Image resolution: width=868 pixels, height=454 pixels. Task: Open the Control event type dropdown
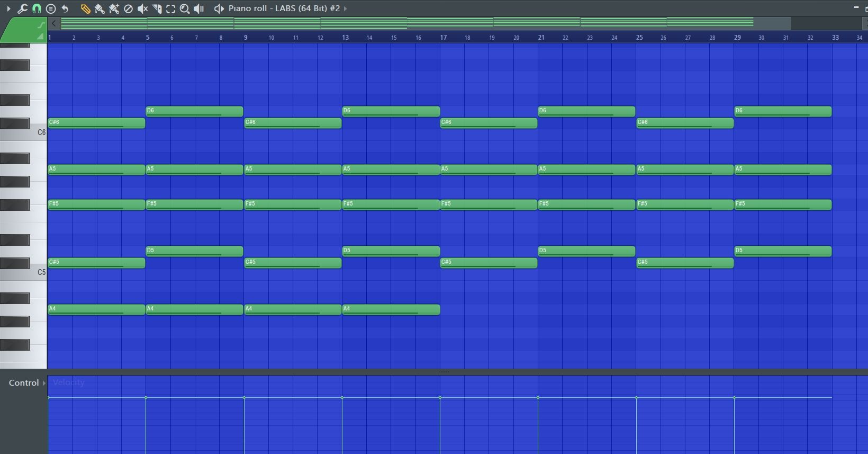[x=26, y=382]
